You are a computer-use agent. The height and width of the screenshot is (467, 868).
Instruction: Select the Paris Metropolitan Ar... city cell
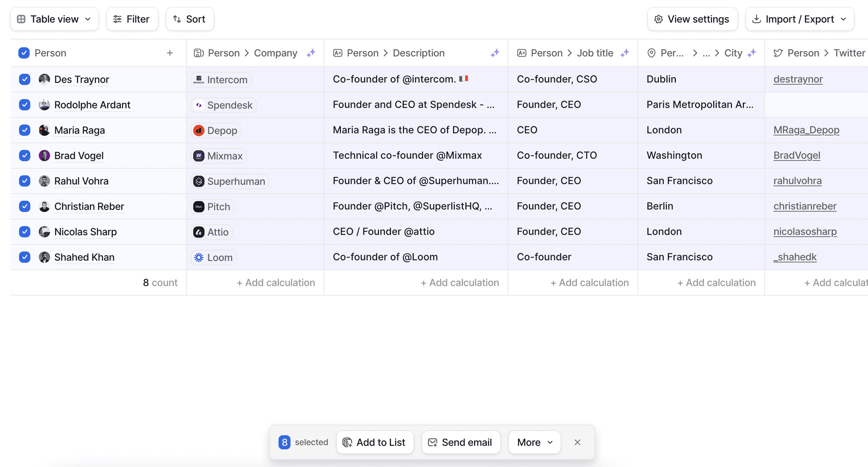tap(701, 105)
